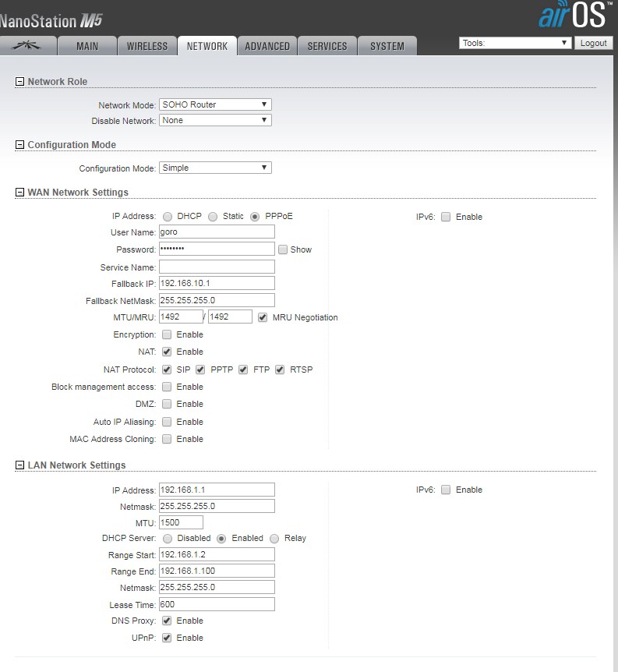
Task: Click the MRU field in WAN settings
Action: click(230, 317)
